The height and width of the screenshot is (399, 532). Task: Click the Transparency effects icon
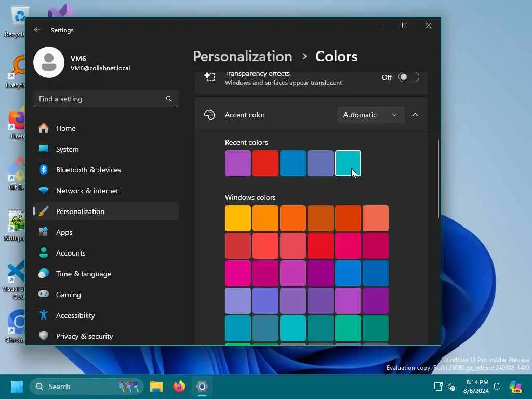(209, 77)
